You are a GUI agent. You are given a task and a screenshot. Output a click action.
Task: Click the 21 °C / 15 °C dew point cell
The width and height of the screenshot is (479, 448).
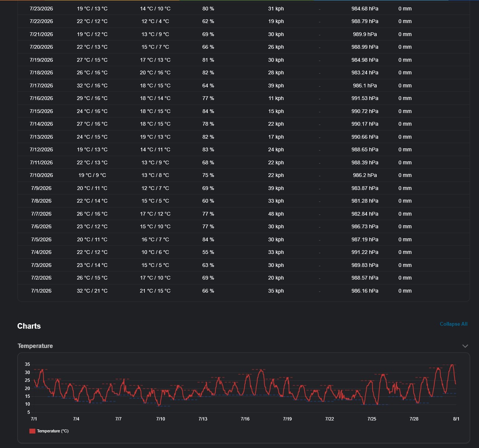pos(155,291)
